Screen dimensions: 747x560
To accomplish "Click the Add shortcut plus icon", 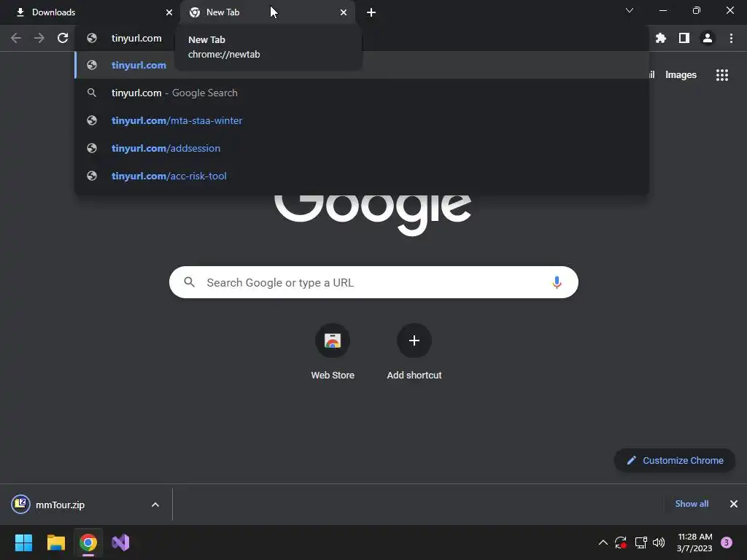I will (x=414, y=341).
